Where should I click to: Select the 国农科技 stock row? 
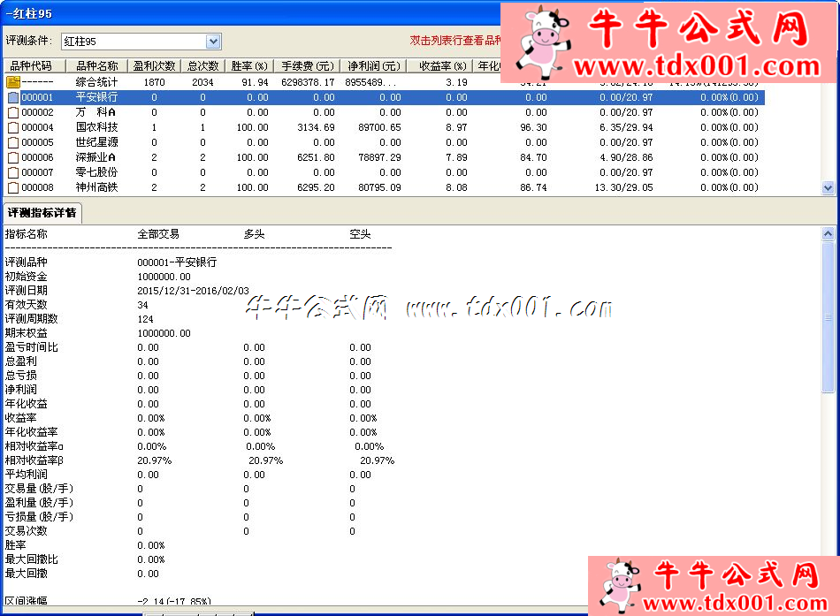tap(96, 127)
